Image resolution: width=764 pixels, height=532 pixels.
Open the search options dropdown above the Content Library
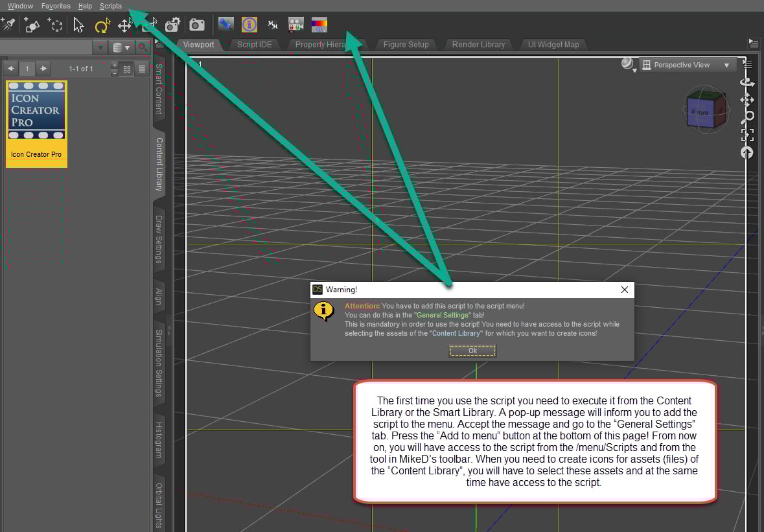pyautogui.click(x=100, y=47)
